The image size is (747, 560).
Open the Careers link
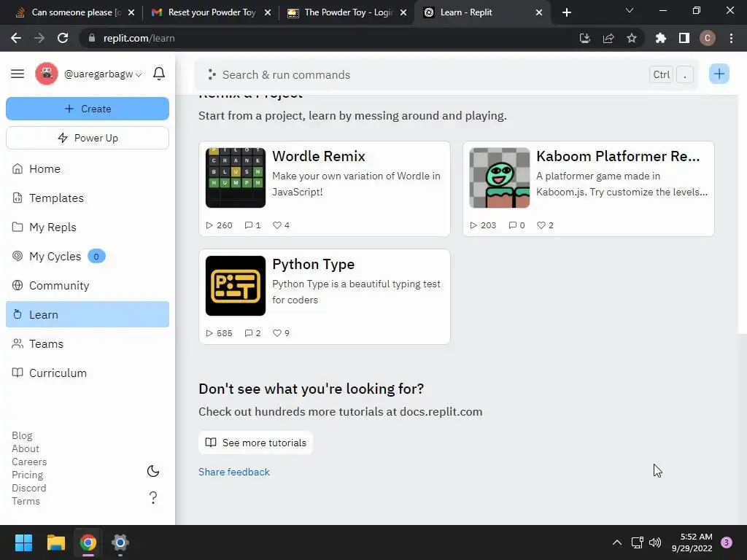tap(29, 462)
